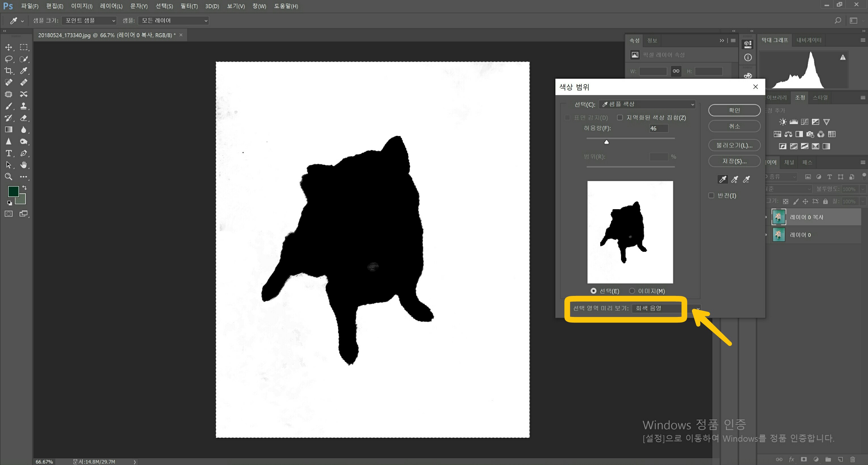The image size is (868, 465).
Task: Click the 확인 button
Action: point(734,110)
